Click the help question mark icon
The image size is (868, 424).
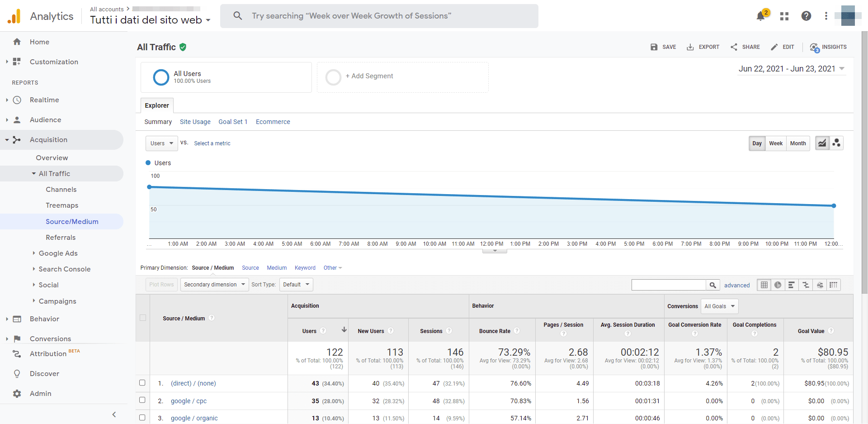pyautogui.click(x=806, y=16)
